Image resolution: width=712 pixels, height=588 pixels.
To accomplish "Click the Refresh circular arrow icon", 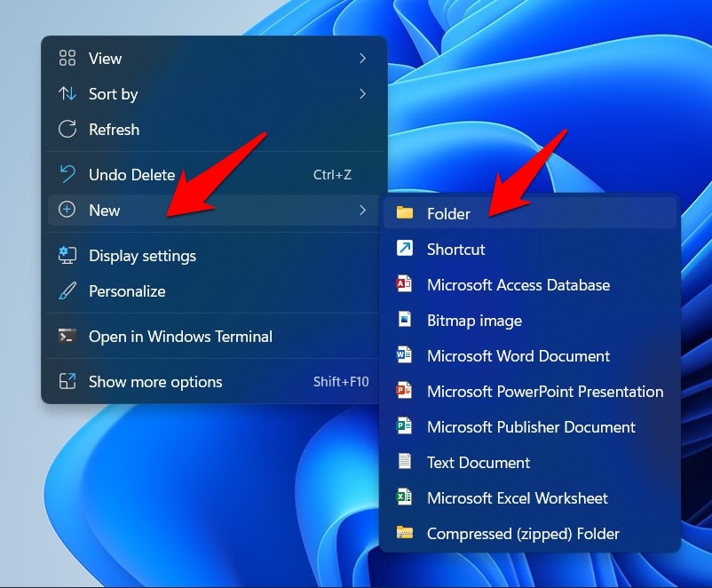I will [68, 130].
